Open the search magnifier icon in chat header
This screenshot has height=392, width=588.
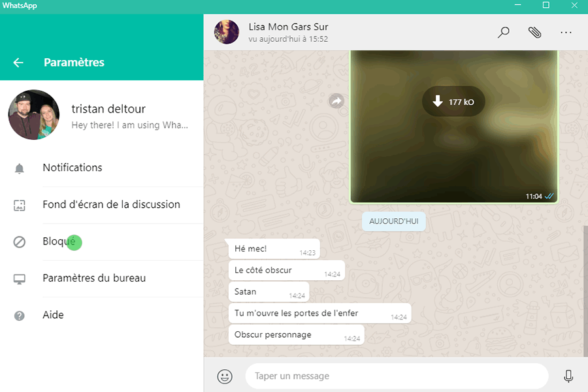tap(503, 32)
